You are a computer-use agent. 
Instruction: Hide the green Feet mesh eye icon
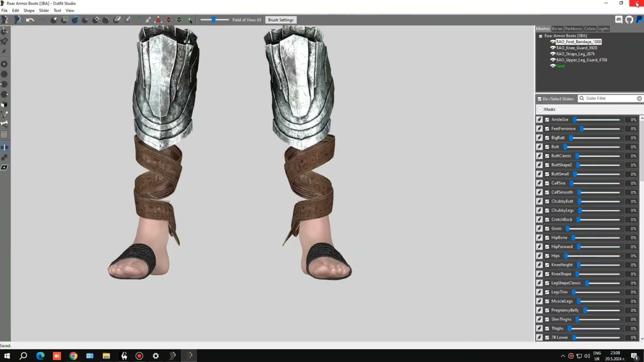point(553,66)
